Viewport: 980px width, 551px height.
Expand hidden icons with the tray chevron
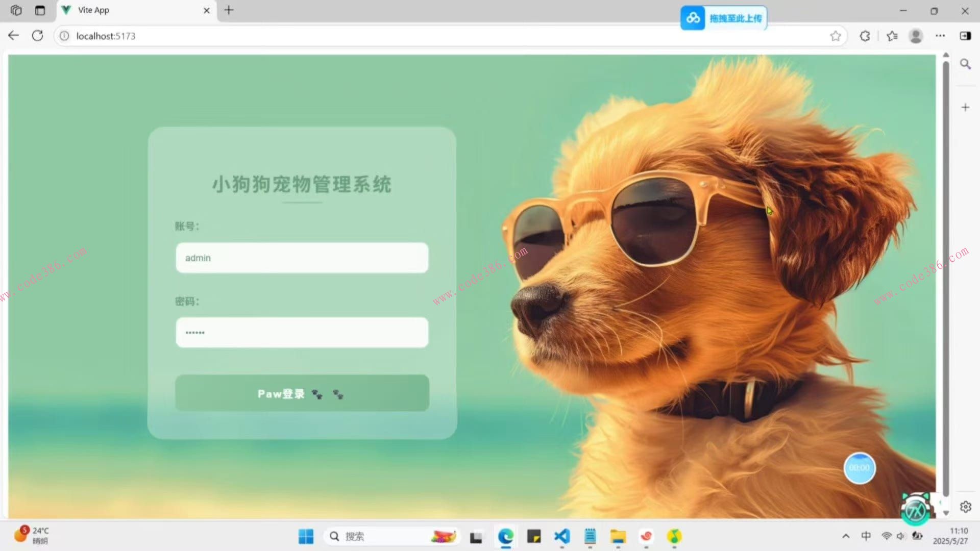pos(846,536)
